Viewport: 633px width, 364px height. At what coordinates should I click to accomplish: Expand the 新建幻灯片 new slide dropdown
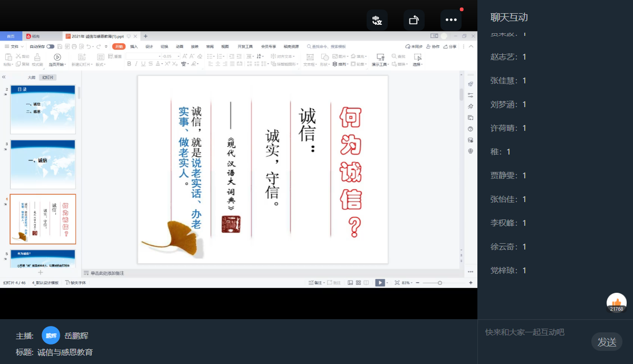tap(81, 64)
